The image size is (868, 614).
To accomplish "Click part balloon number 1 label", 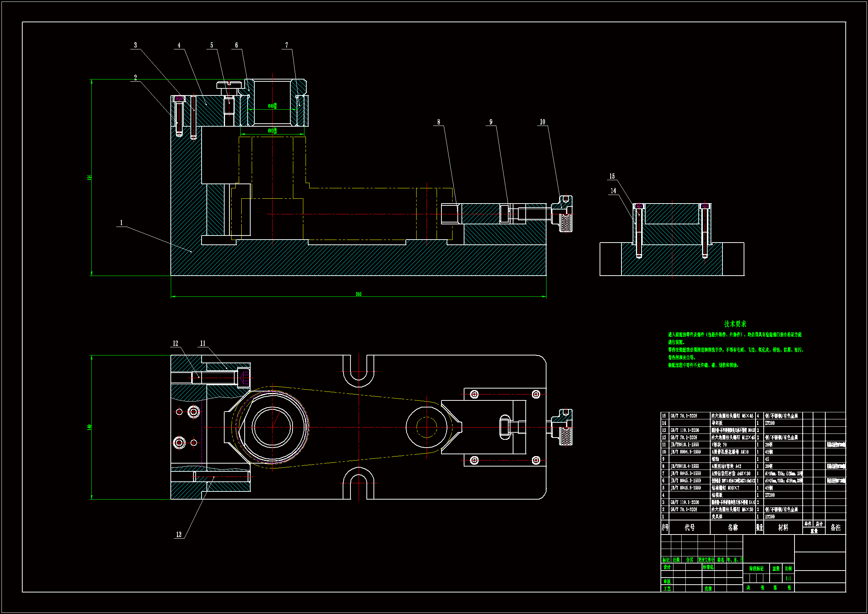I will click(x=121, y=223).
